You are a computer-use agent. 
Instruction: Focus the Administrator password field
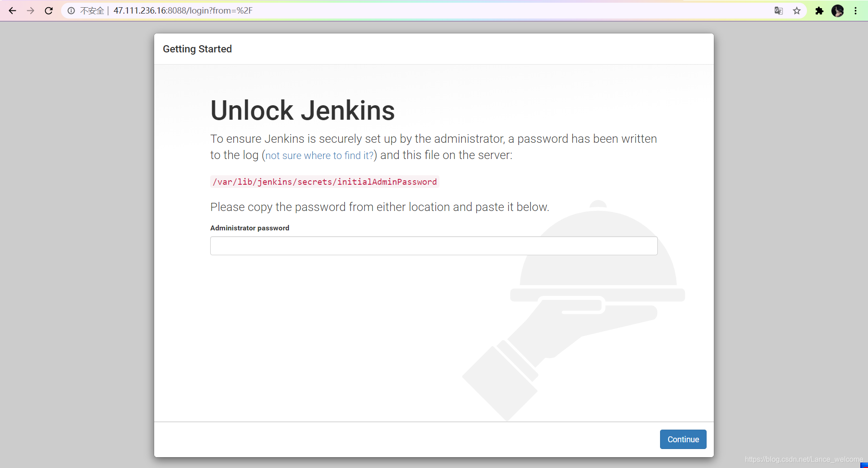[x=434, y=246]
